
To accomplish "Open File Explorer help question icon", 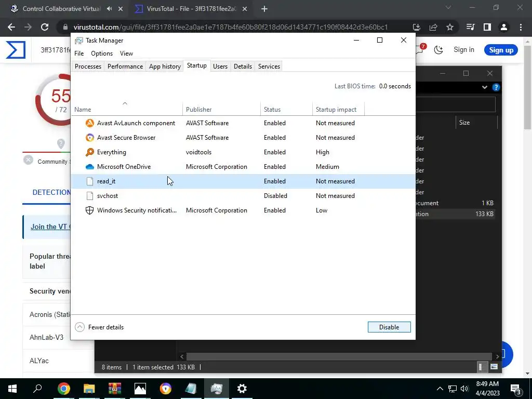I will [496, 87].
